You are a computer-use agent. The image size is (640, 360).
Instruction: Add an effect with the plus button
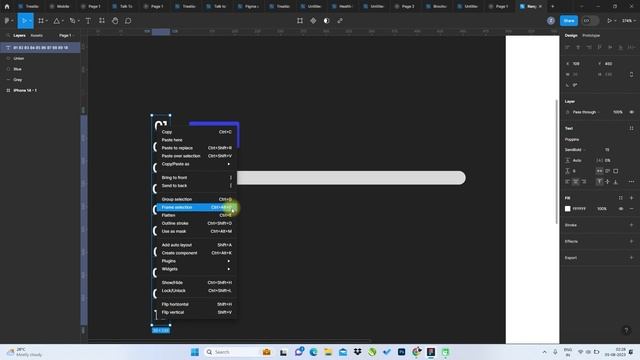click(x=631, y=241)
